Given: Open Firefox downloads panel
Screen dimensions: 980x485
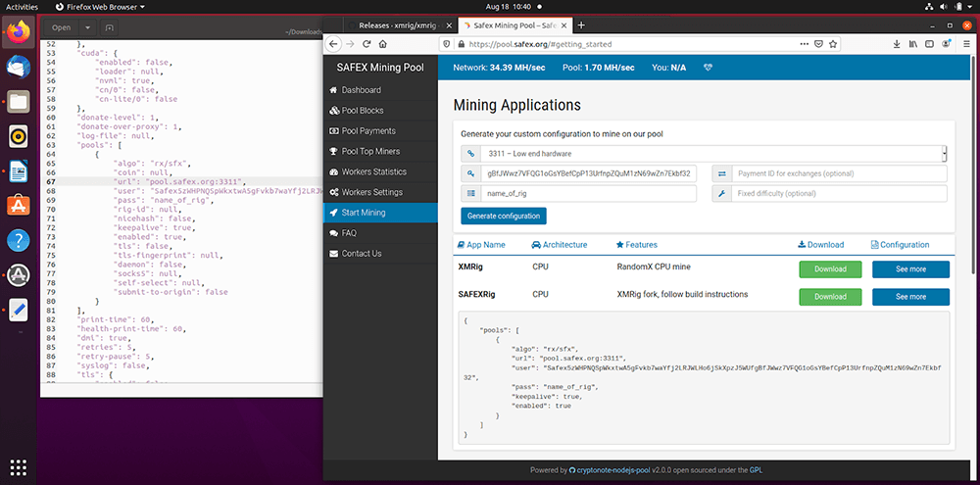Looking at the screenshot, I should (x=897, y=44).
